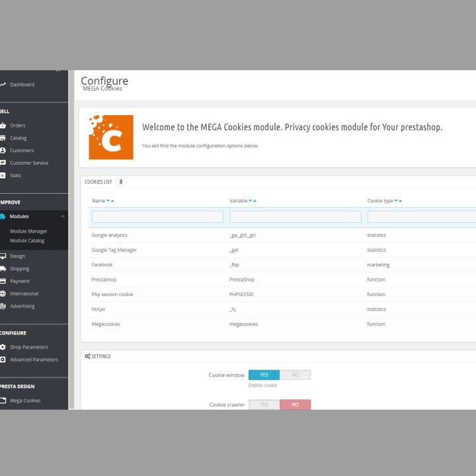The image size is (476, 476).
Task: Click the cookies list count badge
Action: [x=121, y=182]
